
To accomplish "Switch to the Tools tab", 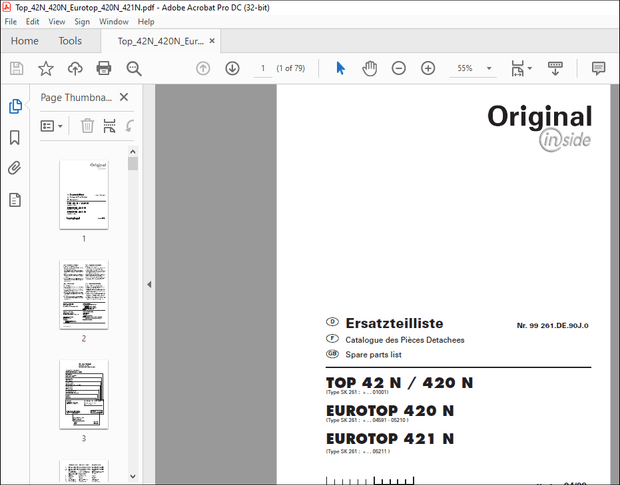I will coord(70,41).
